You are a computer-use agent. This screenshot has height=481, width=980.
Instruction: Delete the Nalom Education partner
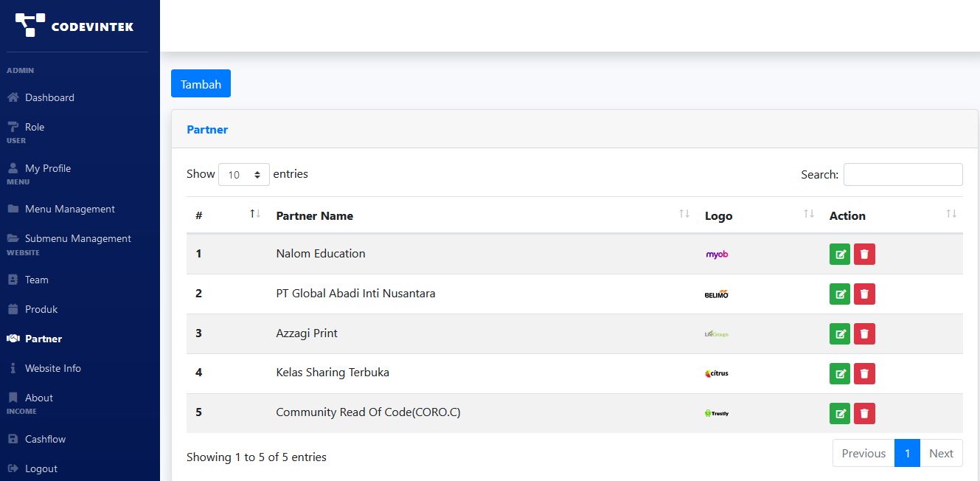864,255
